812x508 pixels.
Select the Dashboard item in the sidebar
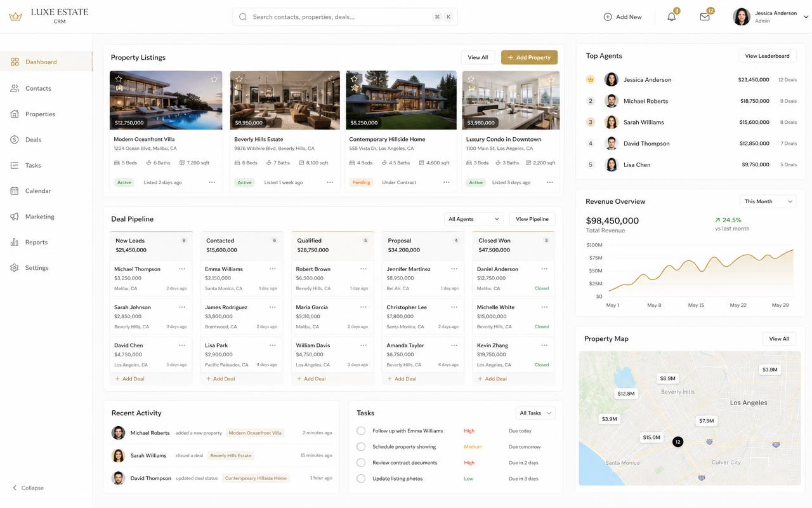[46, 62]
